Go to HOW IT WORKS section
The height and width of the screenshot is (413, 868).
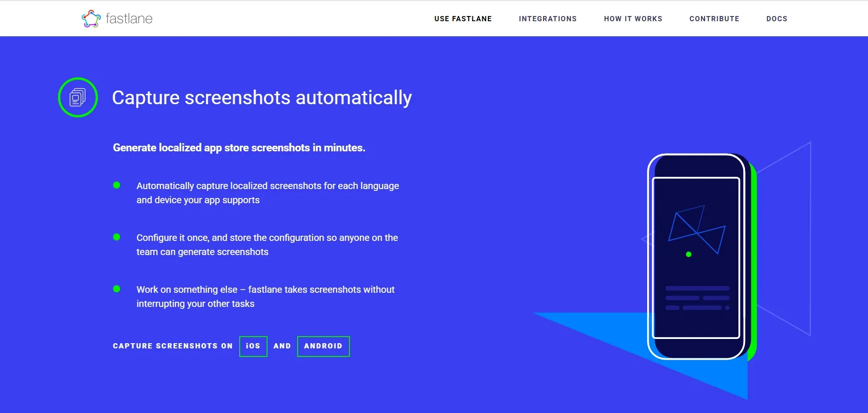click(633, 19)
